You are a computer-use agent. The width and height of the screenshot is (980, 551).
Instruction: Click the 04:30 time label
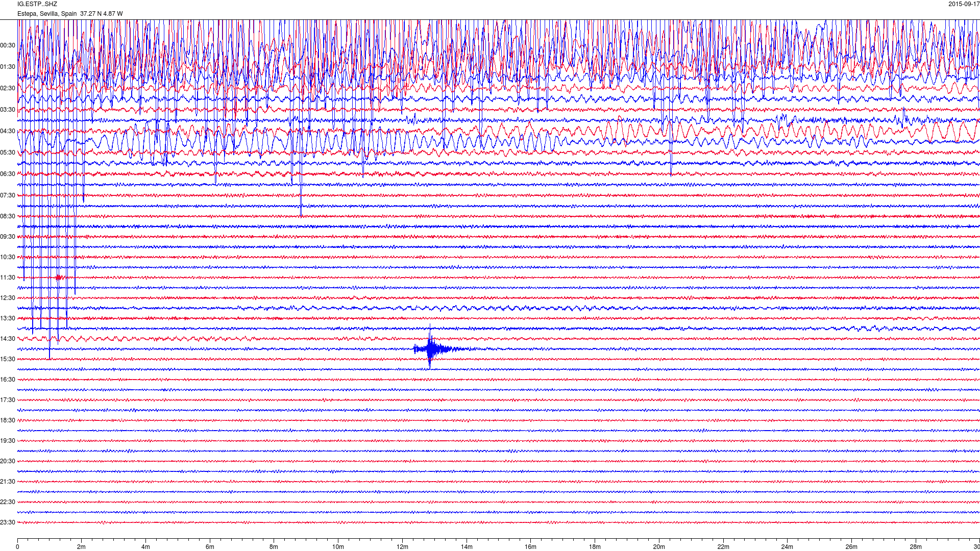tap(8, 131)
